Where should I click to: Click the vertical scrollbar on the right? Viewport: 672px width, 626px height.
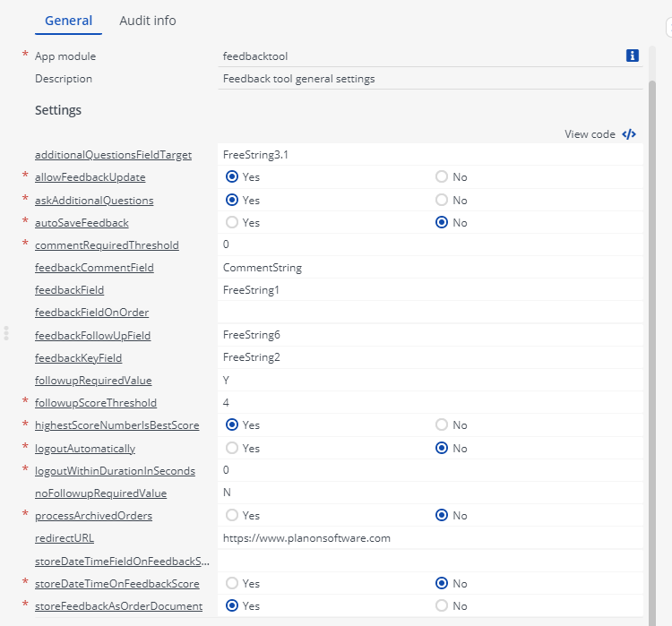tap(652, 351)
